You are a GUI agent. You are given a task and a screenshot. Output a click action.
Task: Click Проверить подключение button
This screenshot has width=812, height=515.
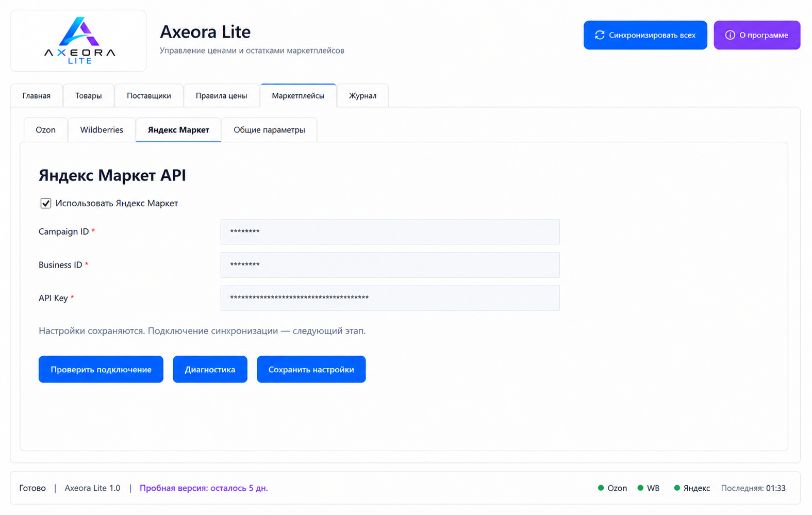tap(101, 369)
